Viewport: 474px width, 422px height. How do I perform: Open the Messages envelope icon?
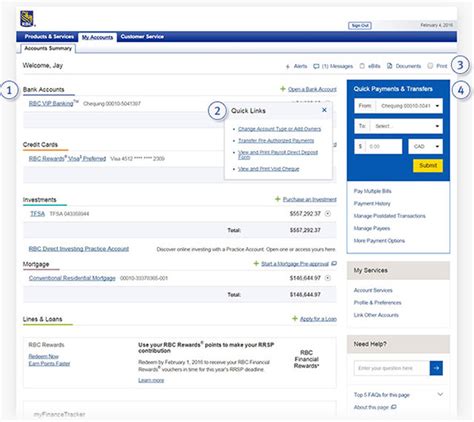(x=316, y=66)
